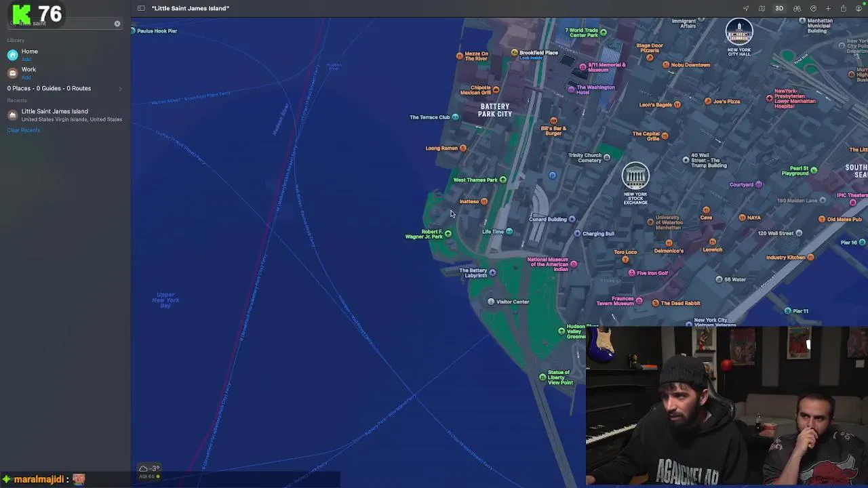Open the Little Saint James Island recent item
Image resolution: width=868 pixels, height=488 pixels.
tap(65, 115)
